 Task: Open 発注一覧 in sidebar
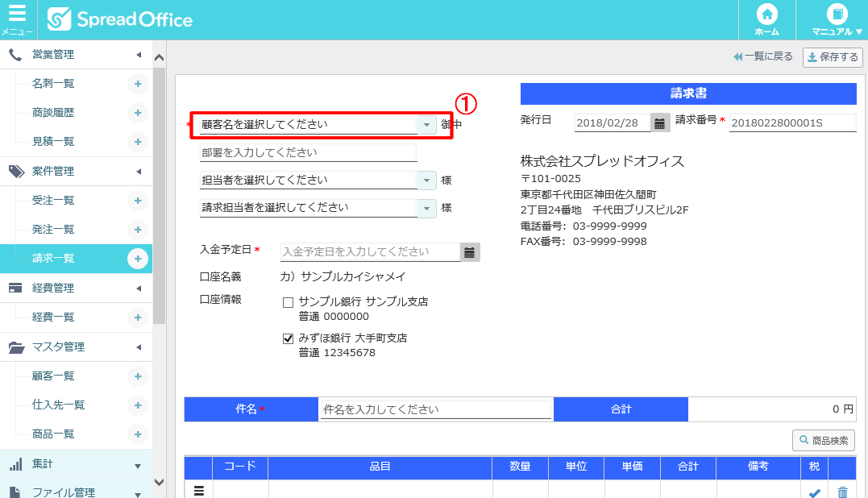point(53,229)
